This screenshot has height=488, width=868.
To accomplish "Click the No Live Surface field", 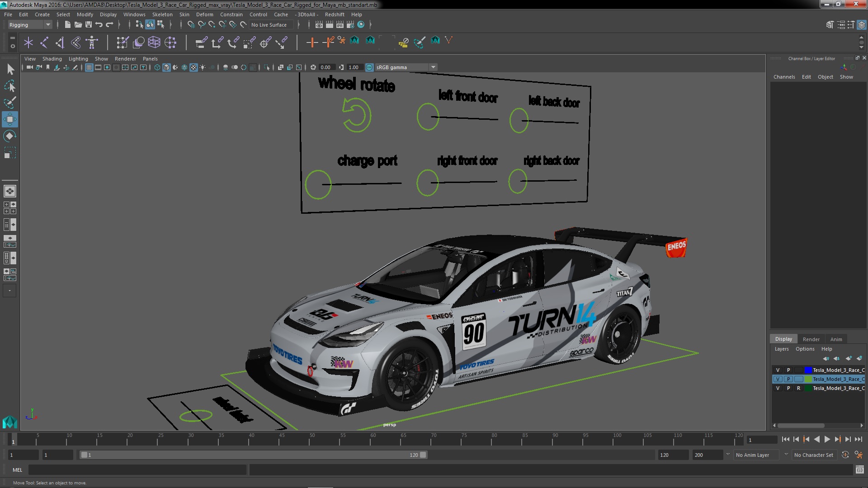I will pyautogui.click(x=271, y=25).
